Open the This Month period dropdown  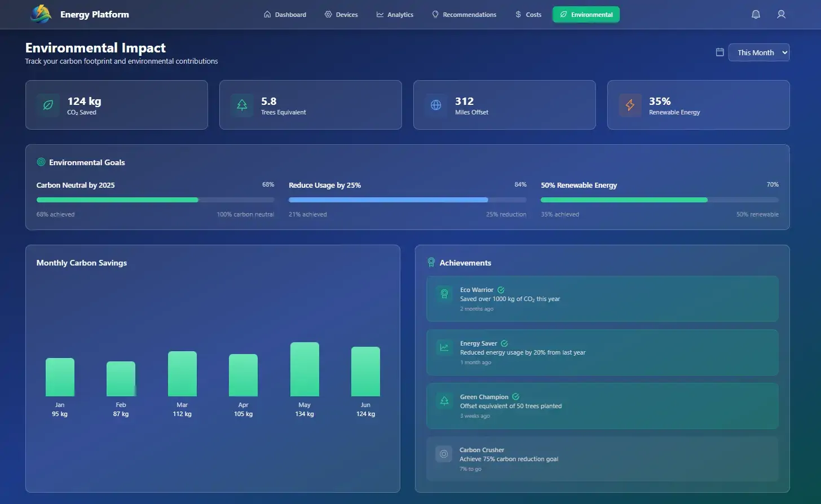tap(758, 52)
